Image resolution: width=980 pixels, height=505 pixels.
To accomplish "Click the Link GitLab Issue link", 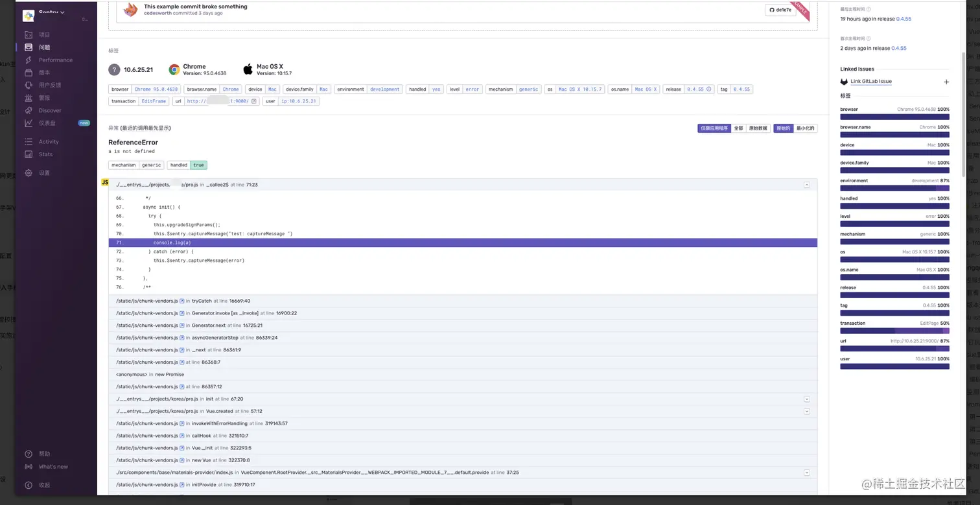I will [x=871, y=82].
